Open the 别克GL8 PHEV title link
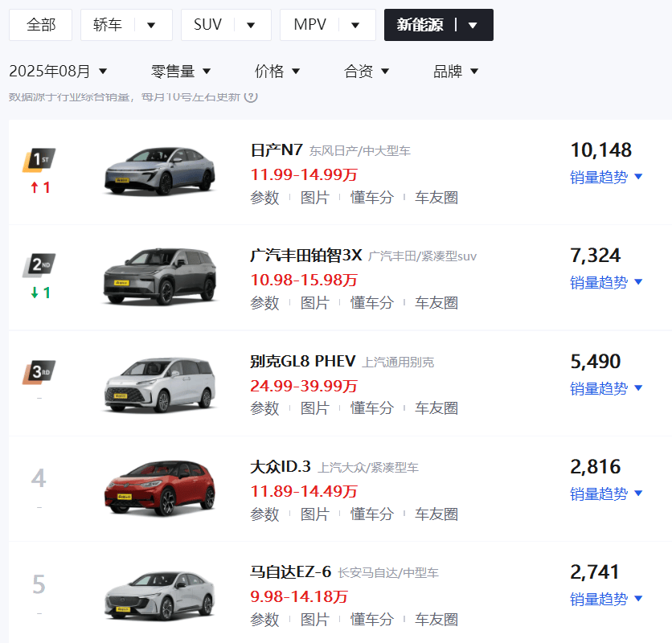This screenshot has width=672, height=643. (302, 362)
